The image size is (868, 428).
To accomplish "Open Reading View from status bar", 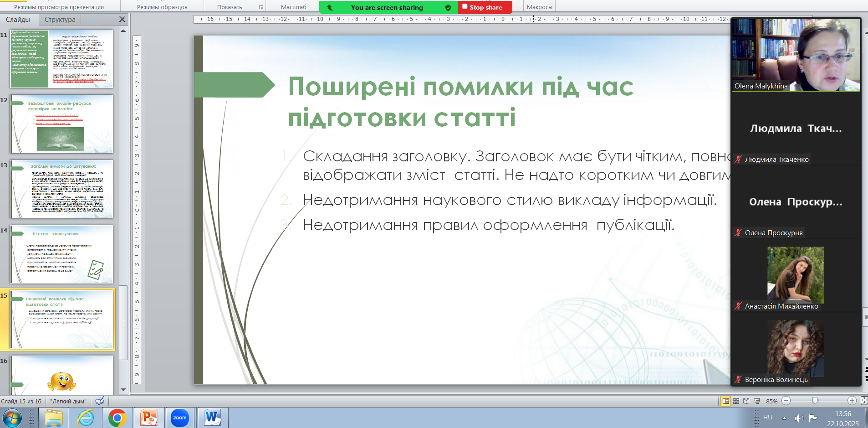I will (x=746, y=401).
